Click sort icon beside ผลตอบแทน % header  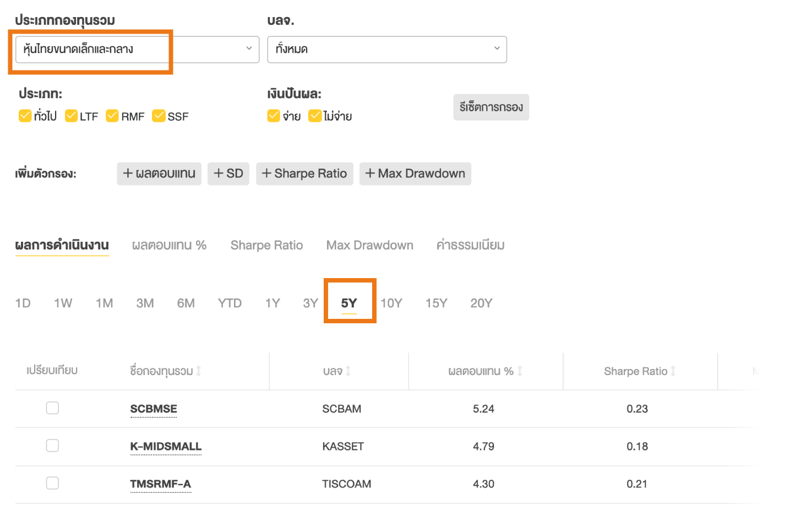coord(520,371)
